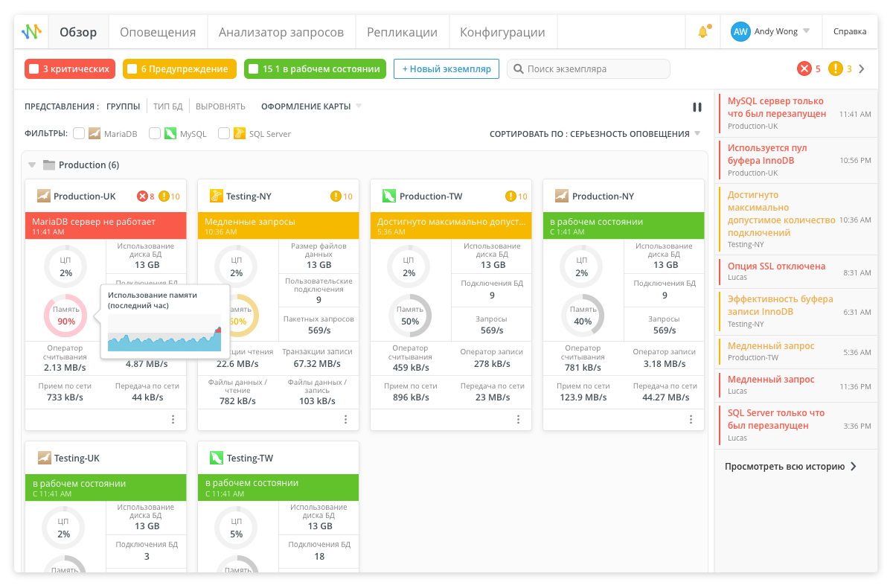Open the Andy Wong user dropdown
The width and height of the screenshot is (893, 588).
[x=806, y=31]
